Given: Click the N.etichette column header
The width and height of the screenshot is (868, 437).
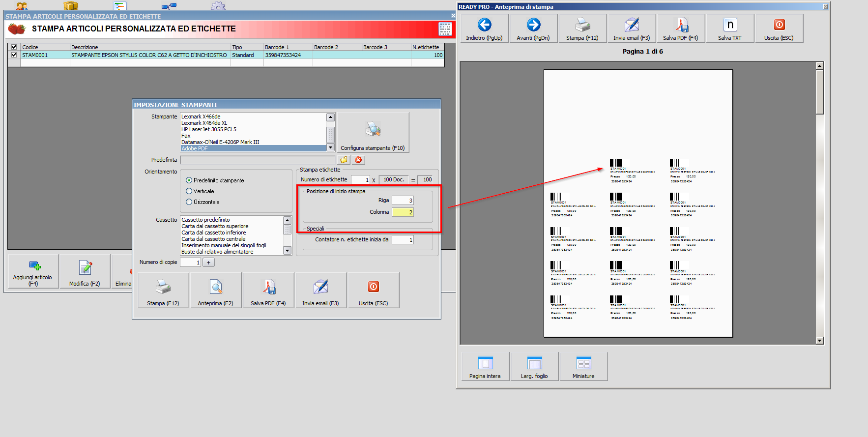Looking at the screenshot, I should point(428,47).
